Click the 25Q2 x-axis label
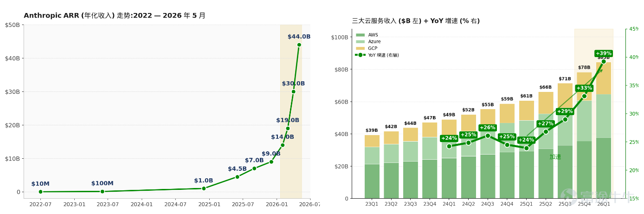Image resolution: width=644 pixels, height=214 pixels. click(x=546, y=204)
